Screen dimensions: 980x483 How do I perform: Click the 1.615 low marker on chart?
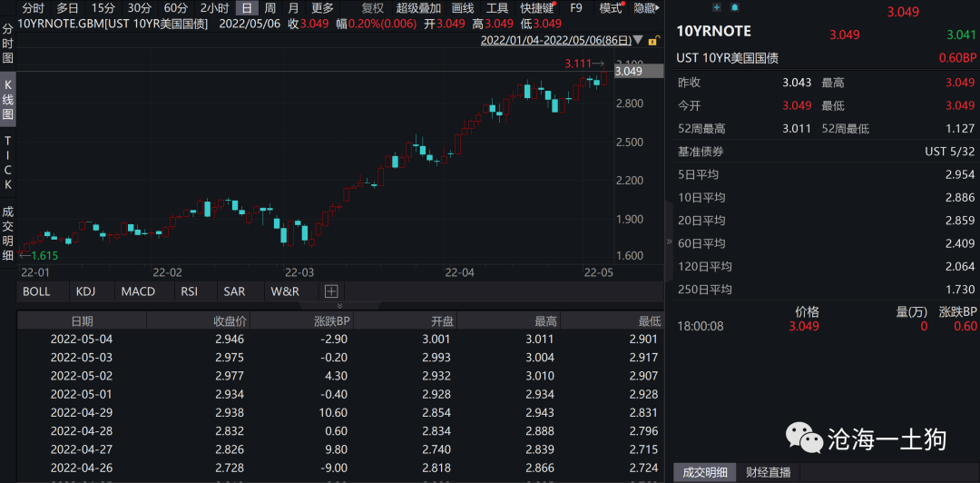[45, 255]
